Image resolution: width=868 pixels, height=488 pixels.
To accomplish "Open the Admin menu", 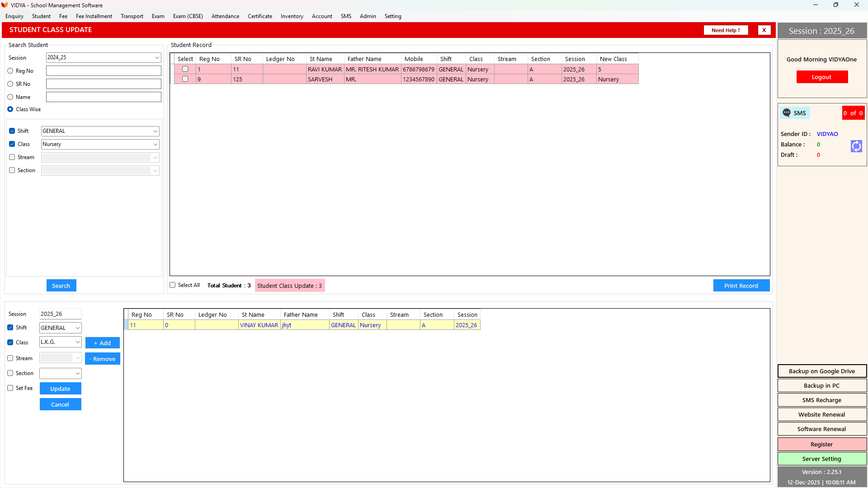I will pos(368,16).
